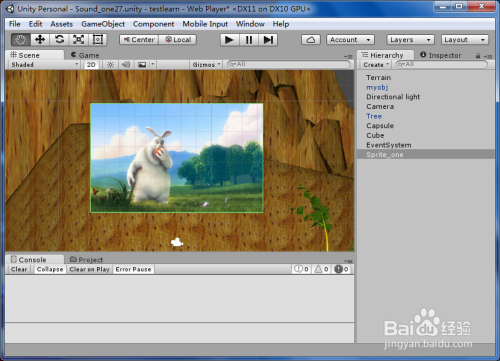Select Capsule in the Hierarchy

tap(426, 126)
